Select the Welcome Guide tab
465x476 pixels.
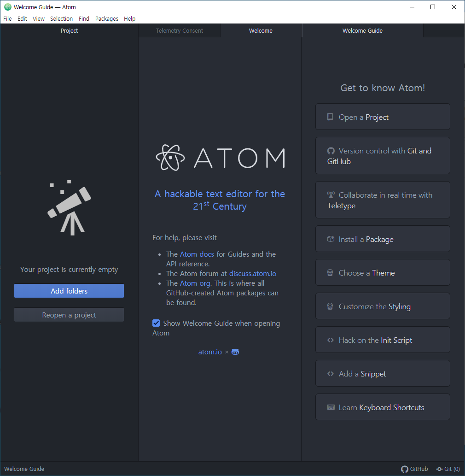pyautogui.click(x=362, y=31)
